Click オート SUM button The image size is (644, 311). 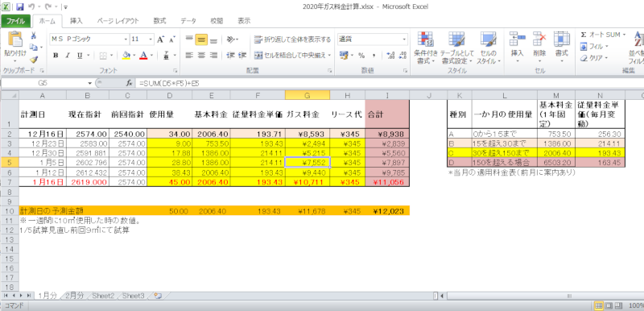coord(603,35)
